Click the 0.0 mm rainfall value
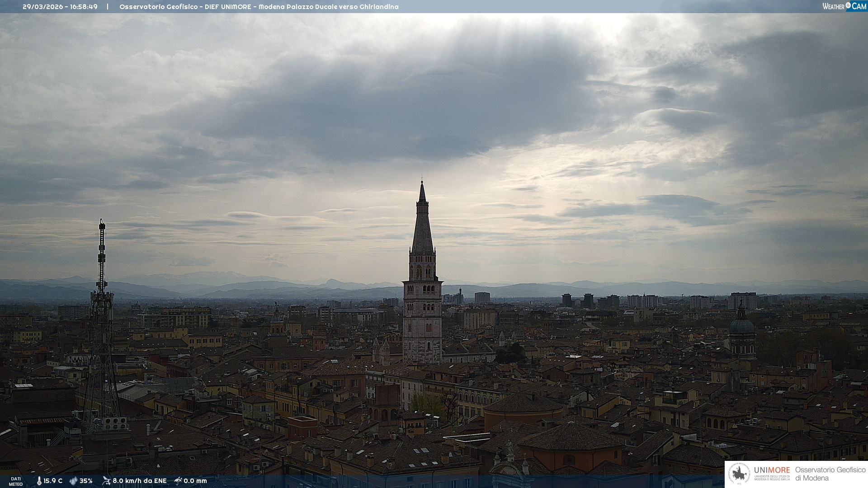This screenshot has width=868, height=488. point(195,481)
